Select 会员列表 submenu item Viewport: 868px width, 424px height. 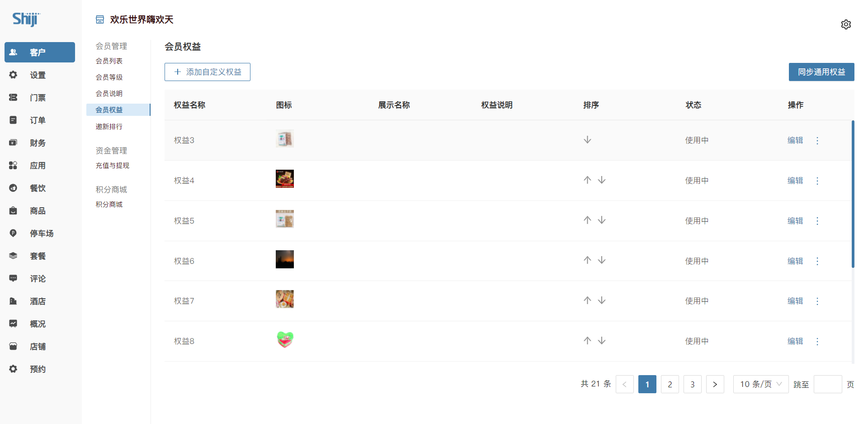point(109,61)
